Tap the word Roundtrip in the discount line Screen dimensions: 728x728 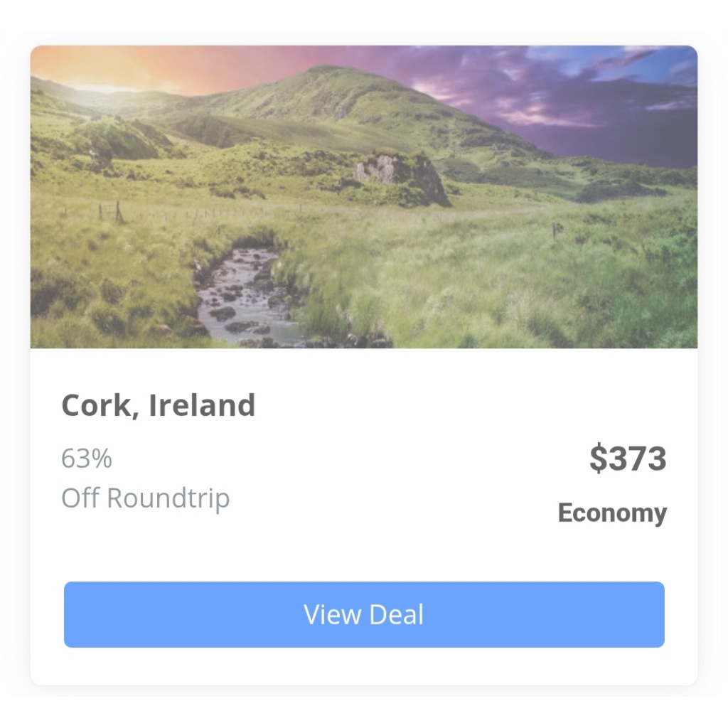pos(168,498)
